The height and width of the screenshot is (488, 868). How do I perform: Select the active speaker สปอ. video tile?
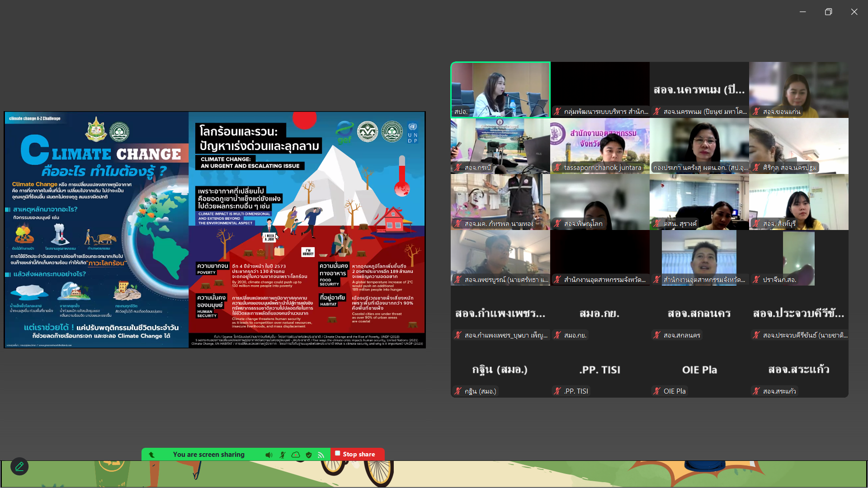(x=500, y=89)
